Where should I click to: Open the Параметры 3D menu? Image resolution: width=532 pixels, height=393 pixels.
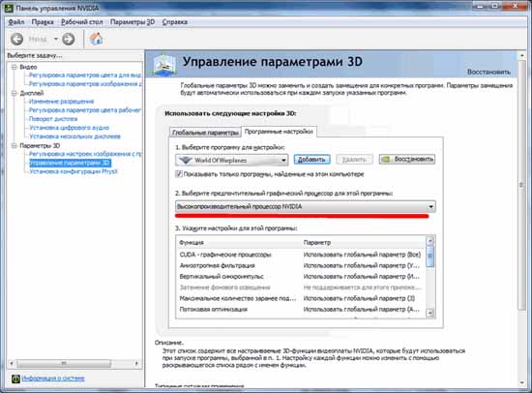(x=133, y=22)
